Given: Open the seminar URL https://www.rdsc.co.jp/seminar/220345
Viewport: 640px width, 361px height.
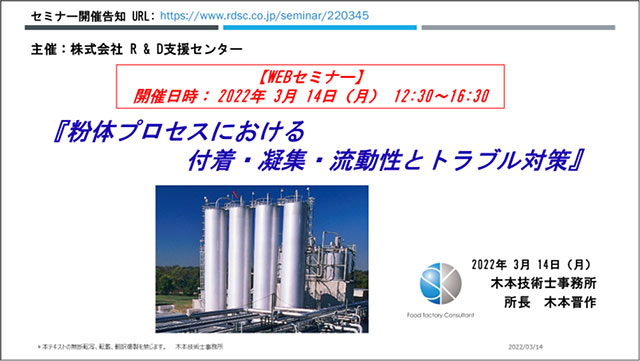Looking at the screenshot, I should 264,16.
